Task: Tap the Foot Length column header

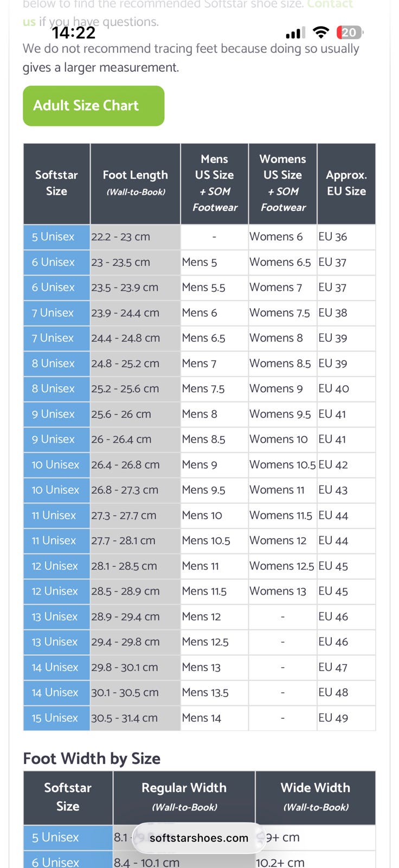Action: [136, 183]
